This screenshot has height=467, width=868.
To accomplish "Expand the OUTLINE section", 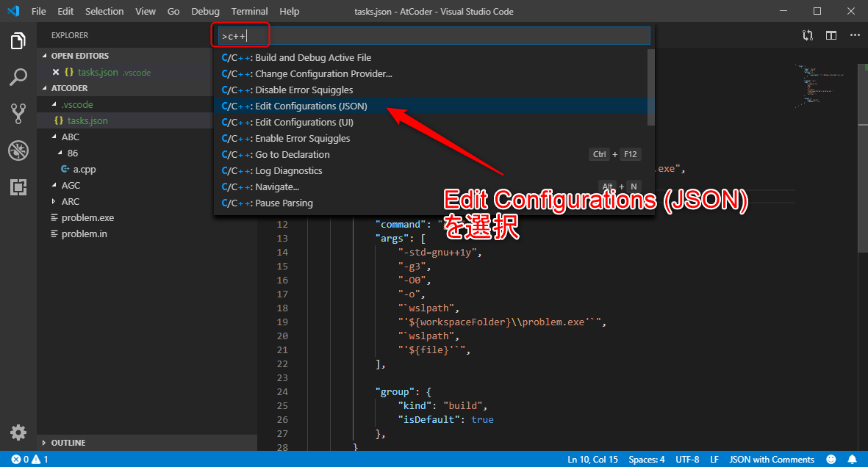I will (44, 443).
